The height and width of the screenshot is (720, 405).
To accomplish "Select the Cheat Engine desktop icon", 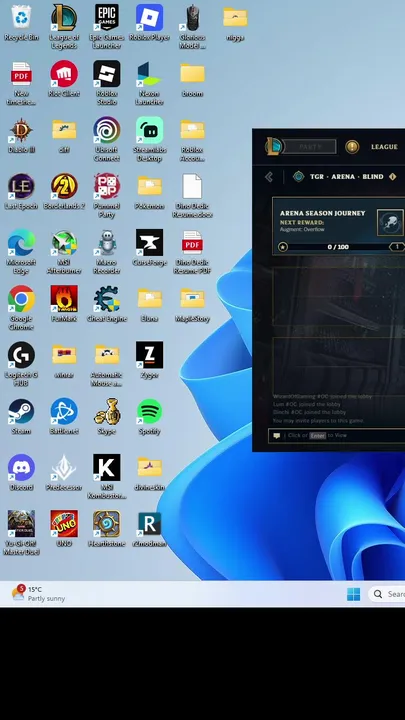I will pyautogui.click(x=107, y=303).
